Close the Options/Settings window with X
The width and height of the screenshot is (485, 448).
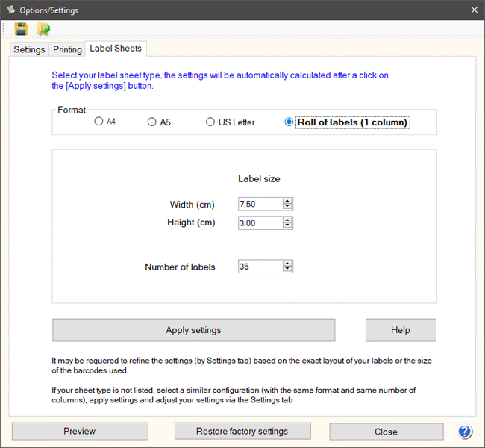pos(474,10)
